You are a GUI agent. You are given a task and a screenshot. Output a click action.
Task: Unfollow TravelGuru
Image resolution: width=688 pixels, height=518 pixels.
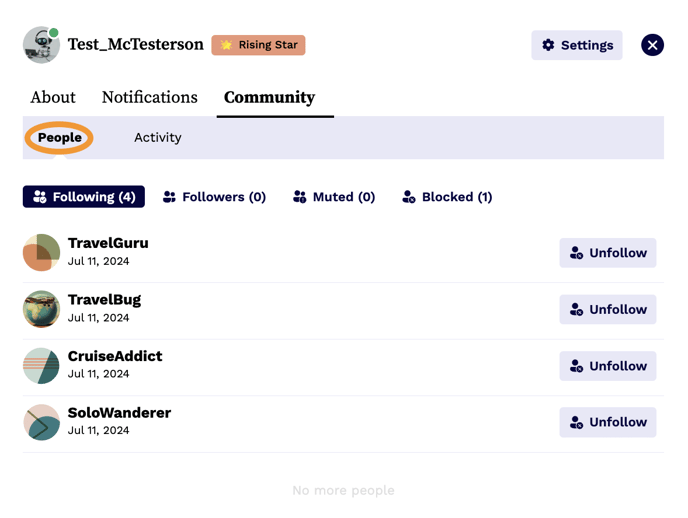[x=607, y=253]
